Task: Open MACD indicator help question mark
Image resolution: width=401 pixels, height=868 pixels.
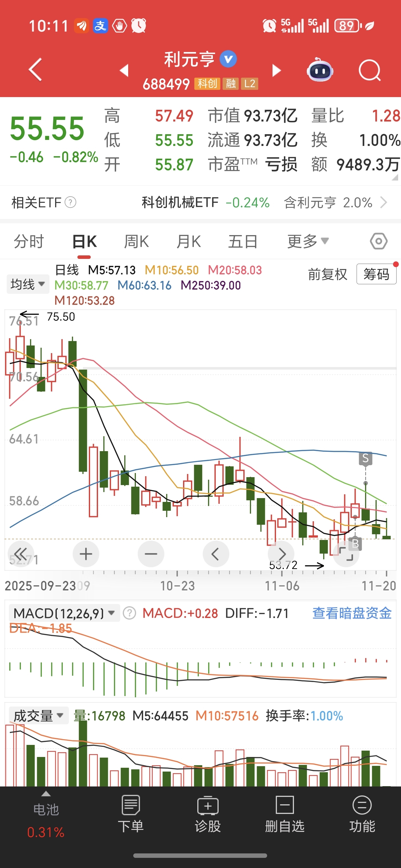Action: 129,613
